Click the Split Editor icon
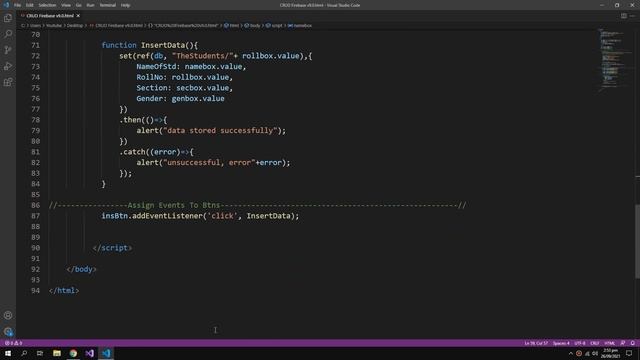The image size is (640, 360). point(624,16)
